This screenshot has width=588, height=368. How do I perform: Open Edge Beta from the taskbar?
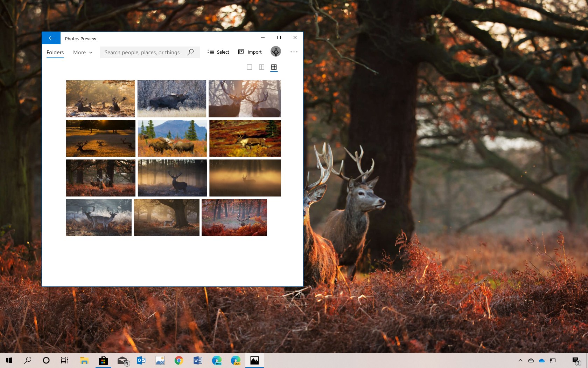click(x=217, y=360)
